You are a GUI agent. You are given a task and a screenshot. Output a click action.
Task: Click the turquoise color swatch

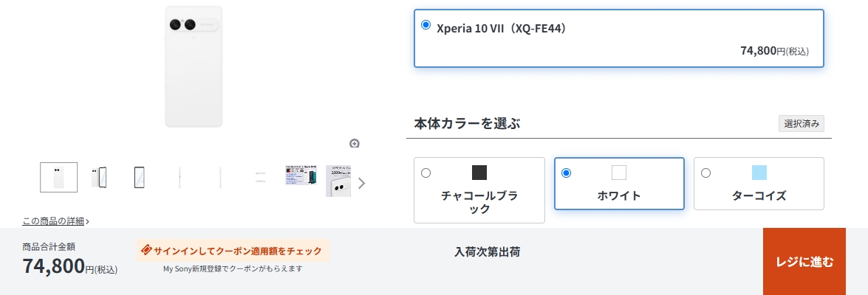pyautogui.click(x=759, y=173)
